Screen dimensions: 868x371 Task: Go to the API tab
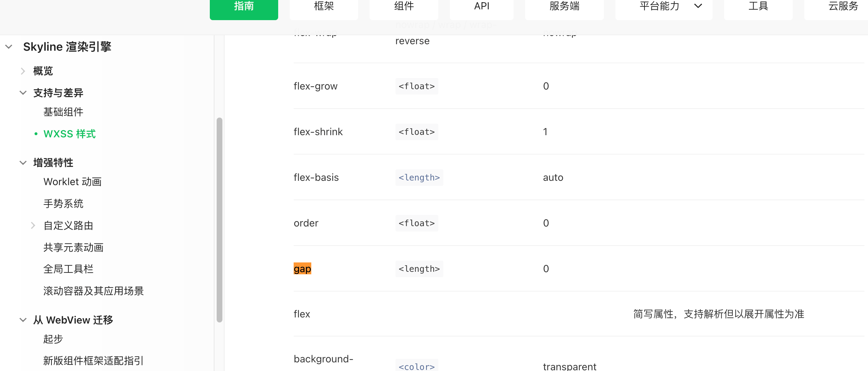[x=482, y=6]
